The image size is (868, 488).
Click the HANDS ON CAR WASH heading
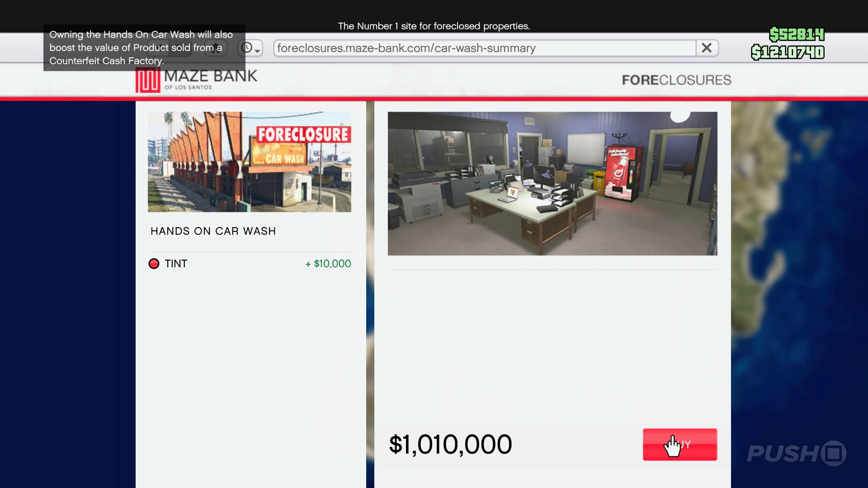pyautogui.click(x=213, y=231)
